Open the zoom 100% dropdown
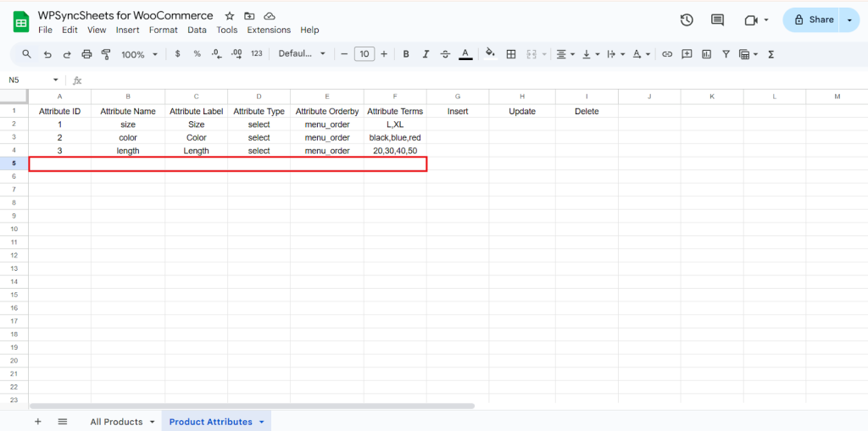Screen dimensions: 868x431 (x=140, y=54)
